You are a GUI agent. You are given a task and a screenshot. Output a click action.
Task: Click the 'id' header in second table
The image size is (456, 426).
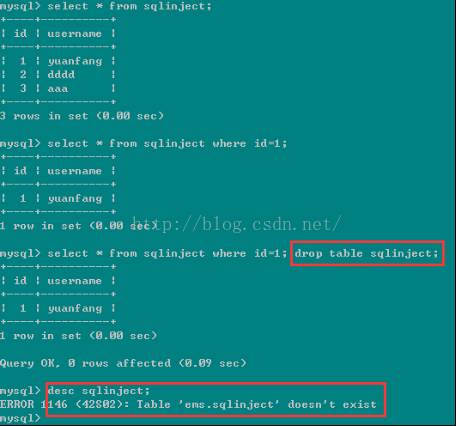20,171
